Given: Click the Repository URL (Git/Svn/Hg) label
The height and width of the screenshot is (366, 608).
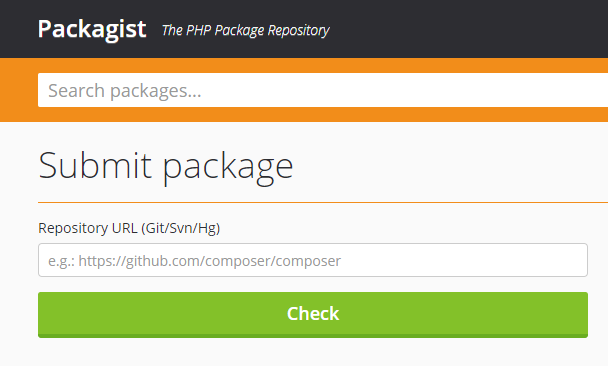Looking at the screenshot, I should pyautogui.click(x=129, y=228).
